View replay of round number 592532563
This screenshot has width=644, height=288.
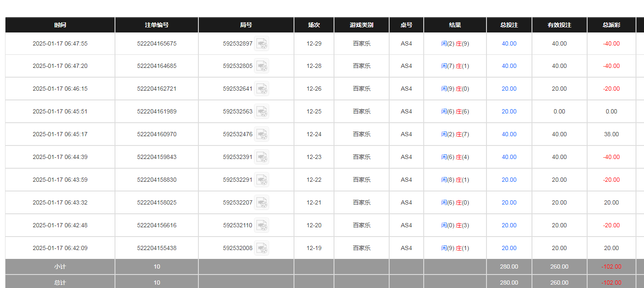[262, 112]
